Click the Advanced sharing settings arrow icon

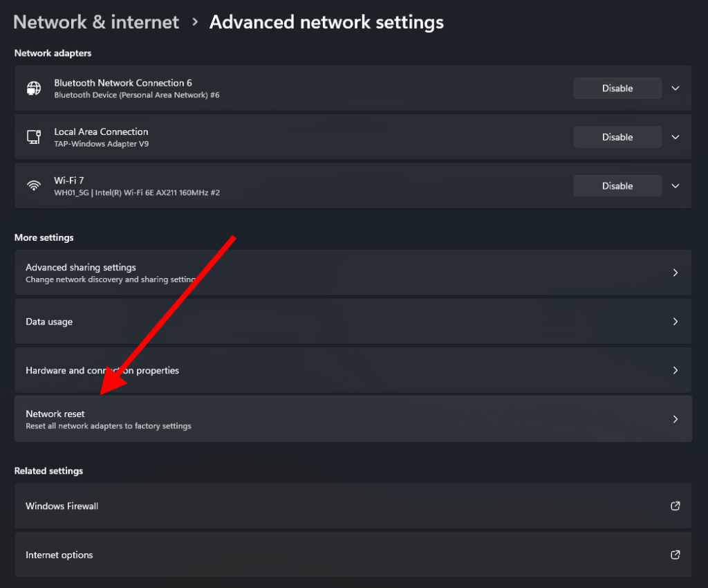point(676,273)
